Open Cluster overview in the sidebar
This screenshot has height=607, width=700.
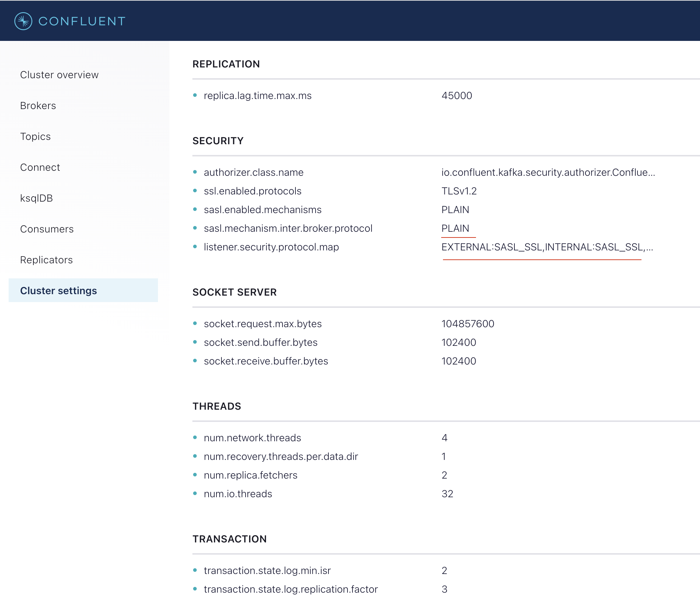pyautogui.click(x=59, y=75)
